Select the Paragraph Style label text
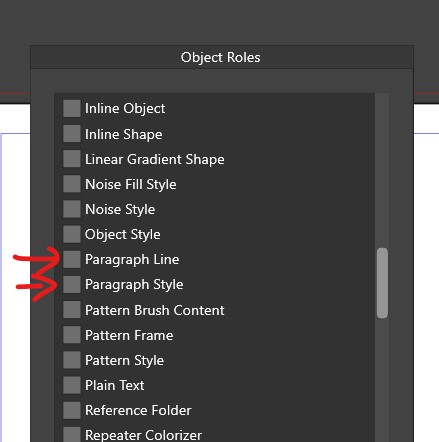 (x=134, y=285)
